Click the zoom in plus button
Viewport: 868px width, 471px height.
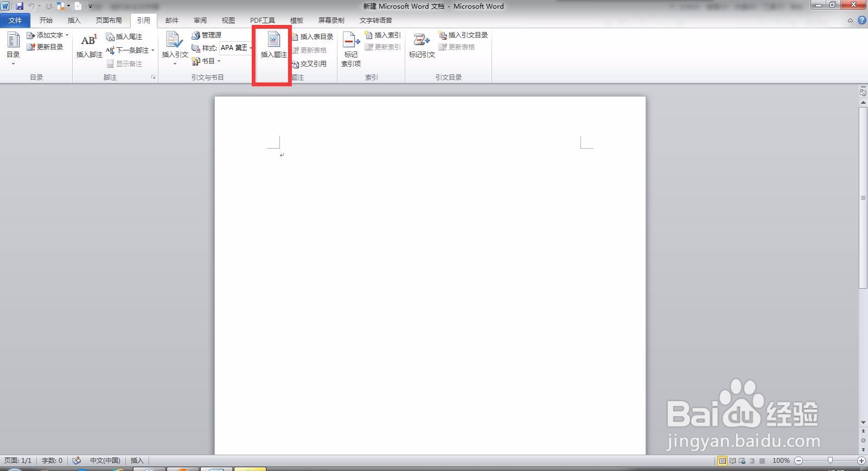861,461
